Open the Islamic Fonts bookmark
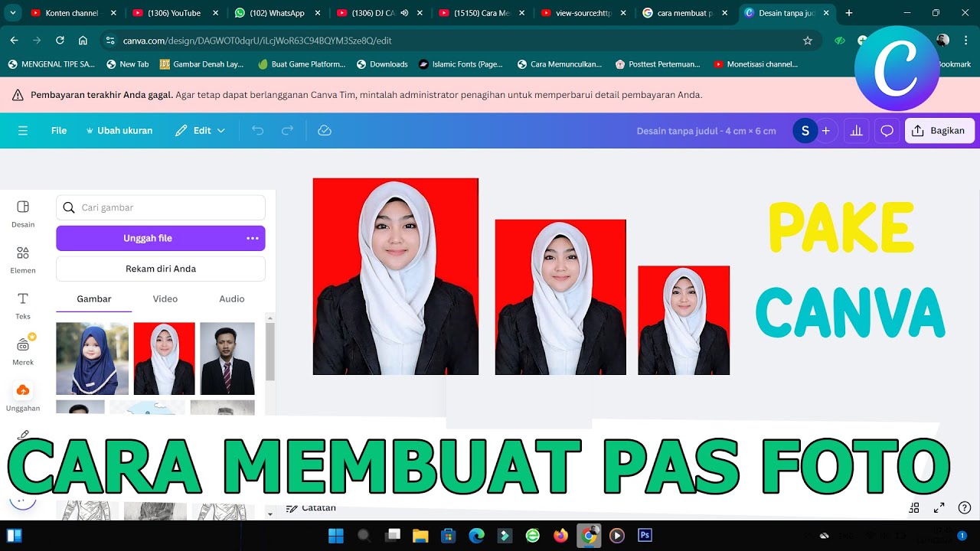 pos(461,64)
